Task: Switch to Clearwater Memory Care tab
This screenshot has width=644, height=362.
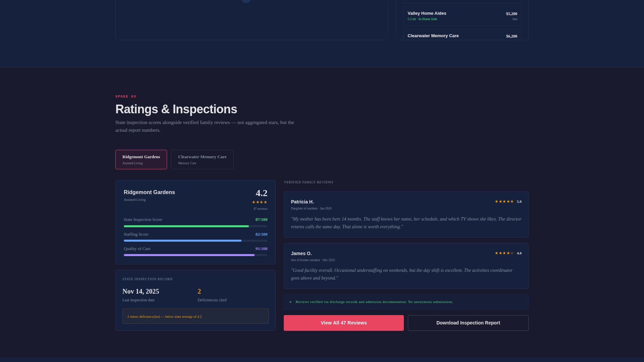Action: (202, 160)
